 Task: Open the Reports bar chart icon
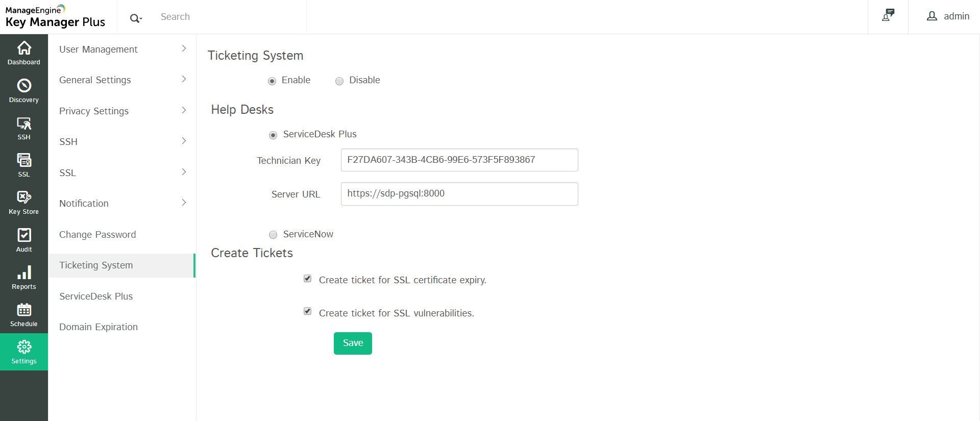pos(24,273)
